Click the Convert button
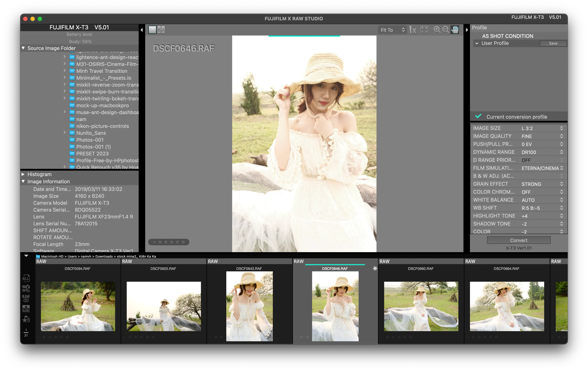Image resolution: width=588 pixels, height=371 pixels. tap(519, 240)
